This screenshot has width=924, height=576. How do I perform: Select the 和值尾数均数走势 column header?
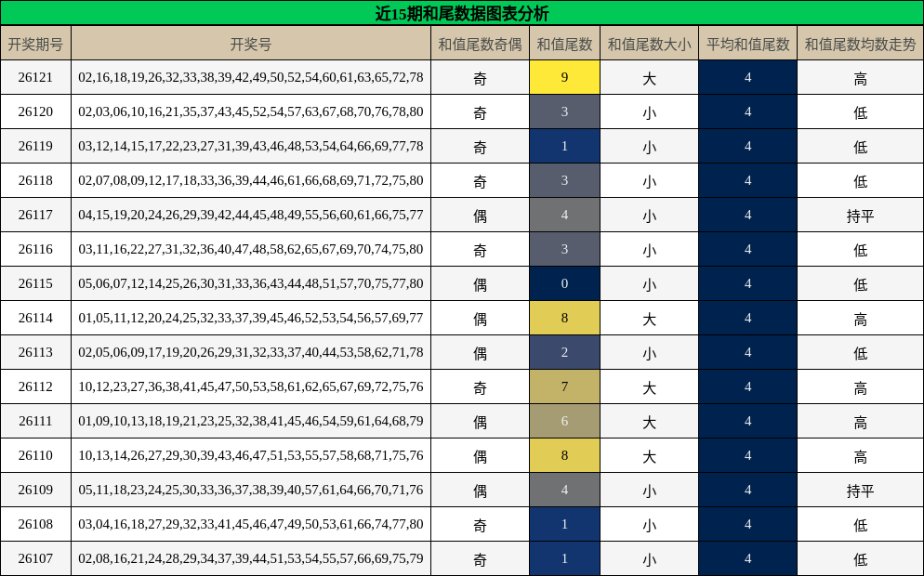pos(861,43)
